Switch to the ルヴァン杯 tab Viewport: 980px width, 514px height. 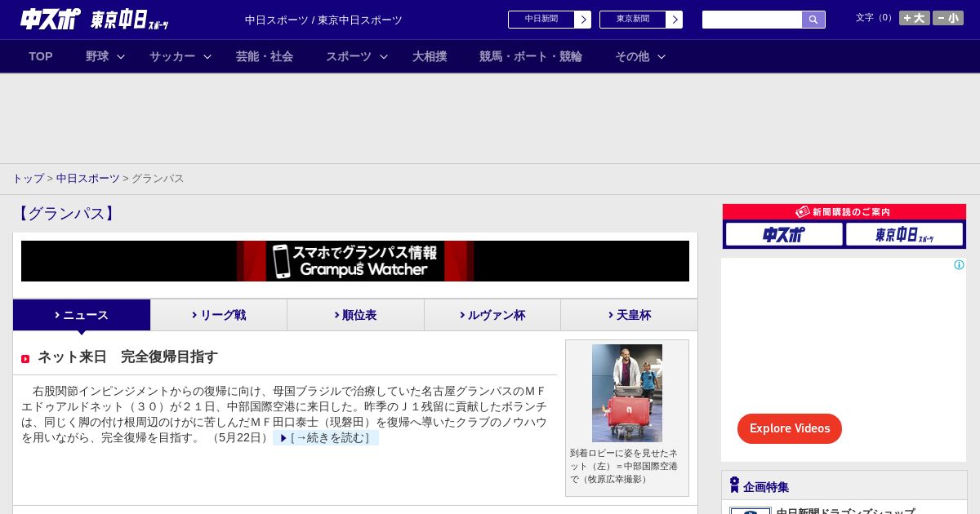point(492,315)
